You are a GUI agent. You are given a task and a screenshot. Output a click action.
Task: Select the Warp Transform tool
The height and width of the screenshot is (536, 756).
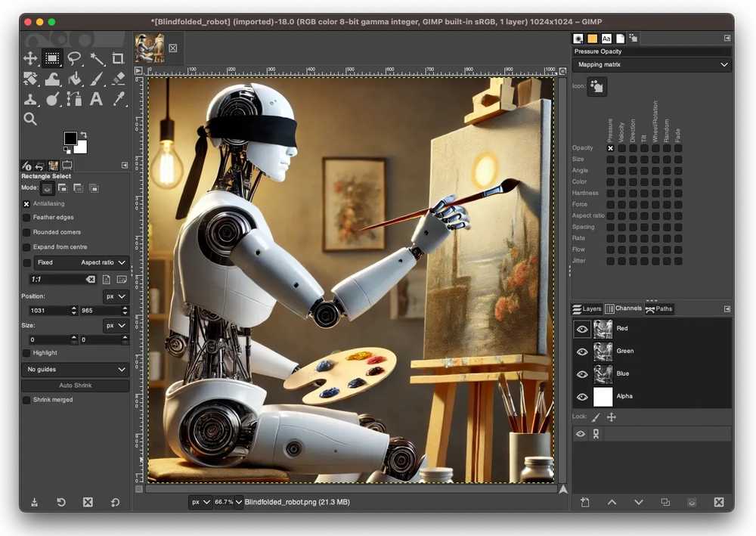52,79
